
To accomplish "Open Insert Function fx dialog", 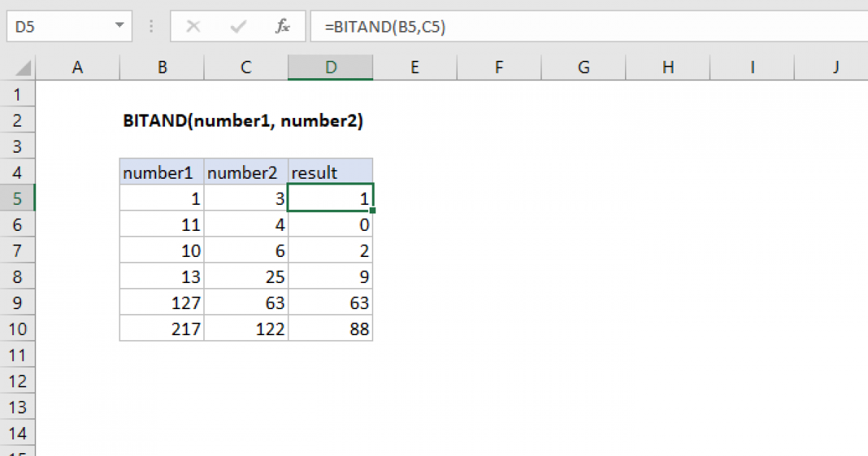I will point(282,27).
